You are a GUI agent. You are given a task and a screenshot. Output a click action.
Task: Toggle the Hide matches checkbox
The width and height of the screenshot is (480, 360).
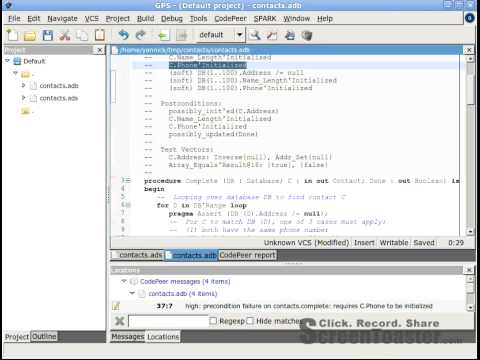click(x=250, y=321)
